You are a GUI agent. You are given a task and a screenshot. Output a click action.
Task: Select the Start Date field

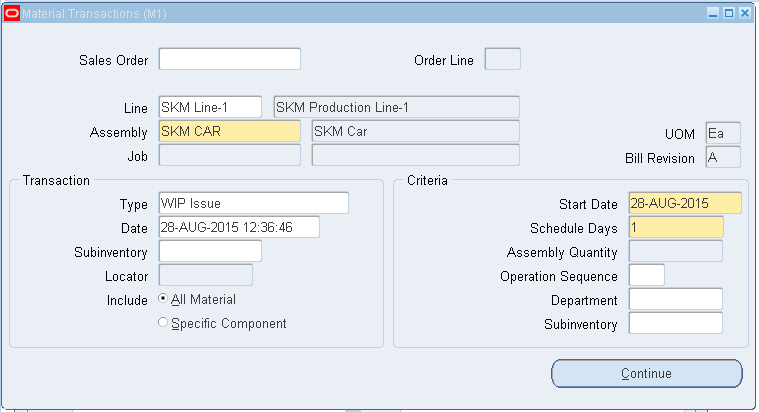click(685, 203)
